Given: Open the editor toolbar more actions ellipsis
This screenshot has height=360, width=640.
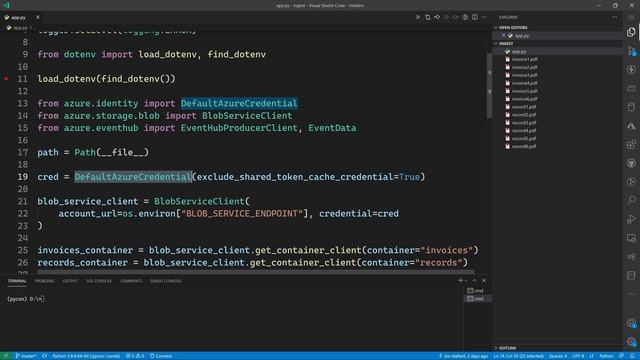Looking at the screenshot, I should point(484,17).
